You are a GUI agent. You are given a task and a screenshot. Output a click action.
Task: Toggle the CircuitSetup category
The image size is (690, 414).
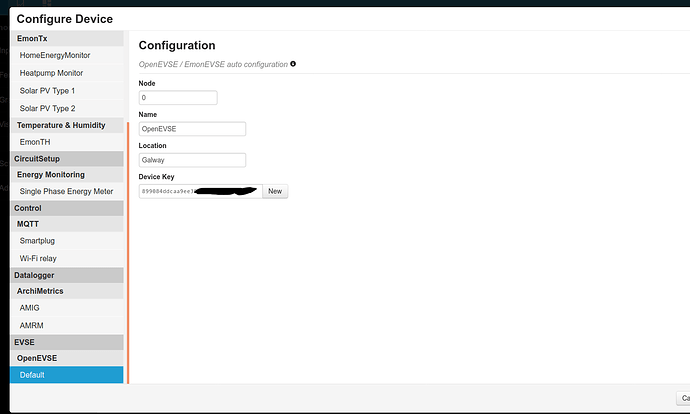coord(67,159)
